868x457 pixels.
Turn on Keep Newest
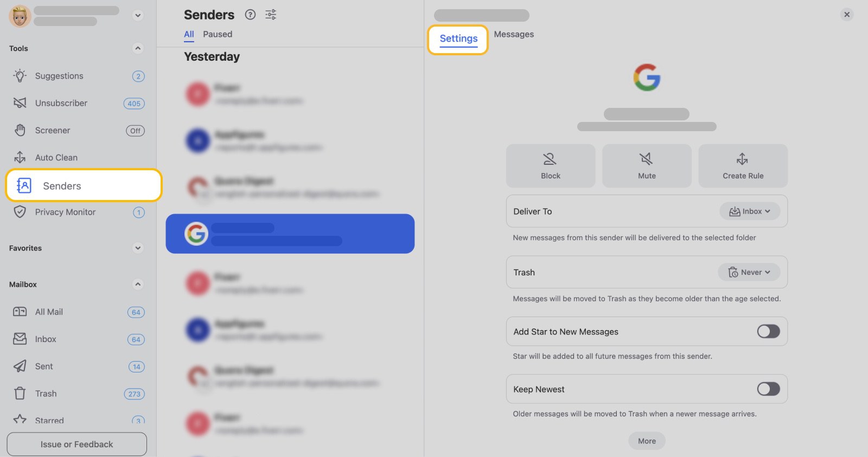[x=768, y=389]
